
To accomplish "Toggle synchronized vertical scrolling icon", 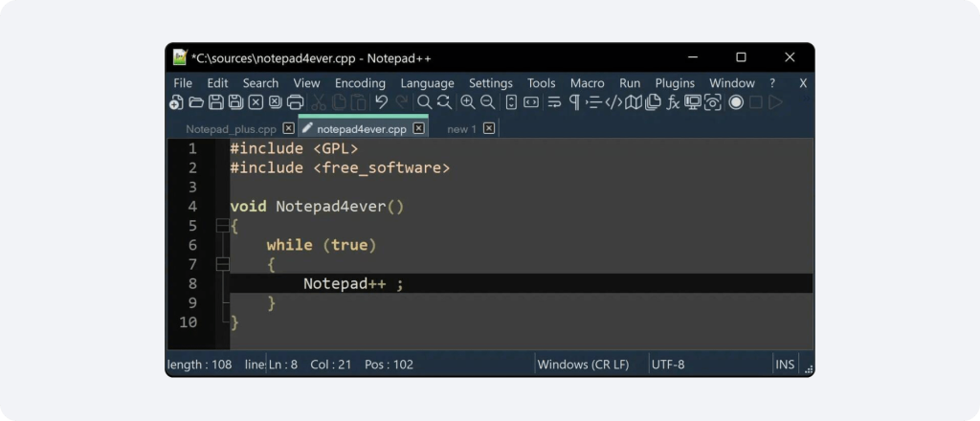I will click(x=511, y=102).
